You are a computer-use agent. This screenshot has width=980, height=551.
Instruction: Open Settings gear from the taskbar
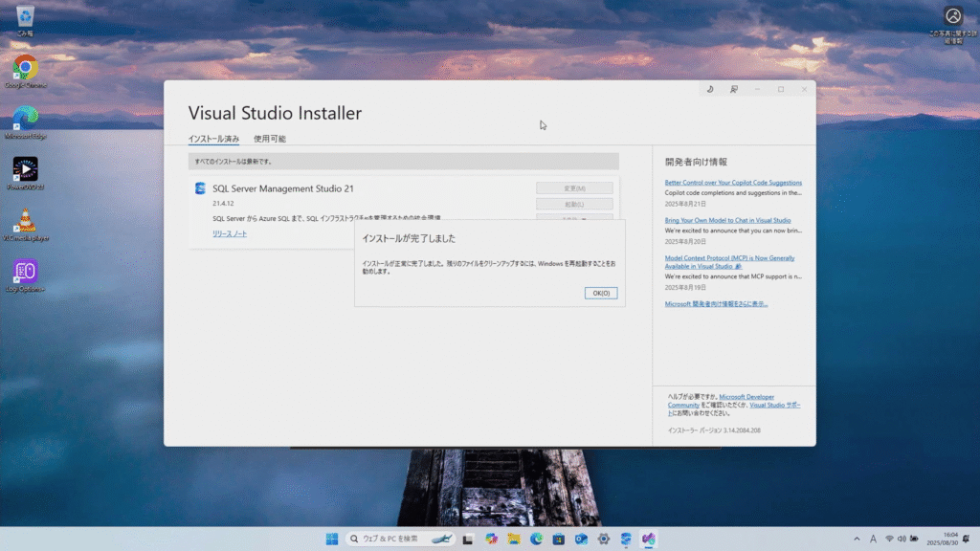coord(604,539)
